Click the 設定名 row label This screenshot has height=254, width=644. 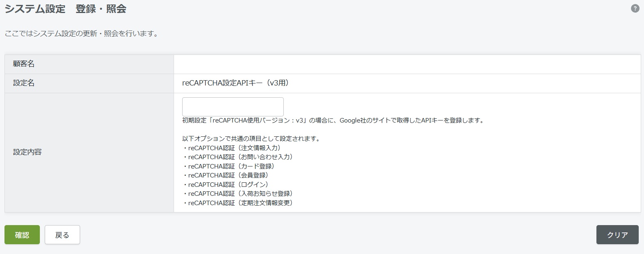click(x=24, y=83)
